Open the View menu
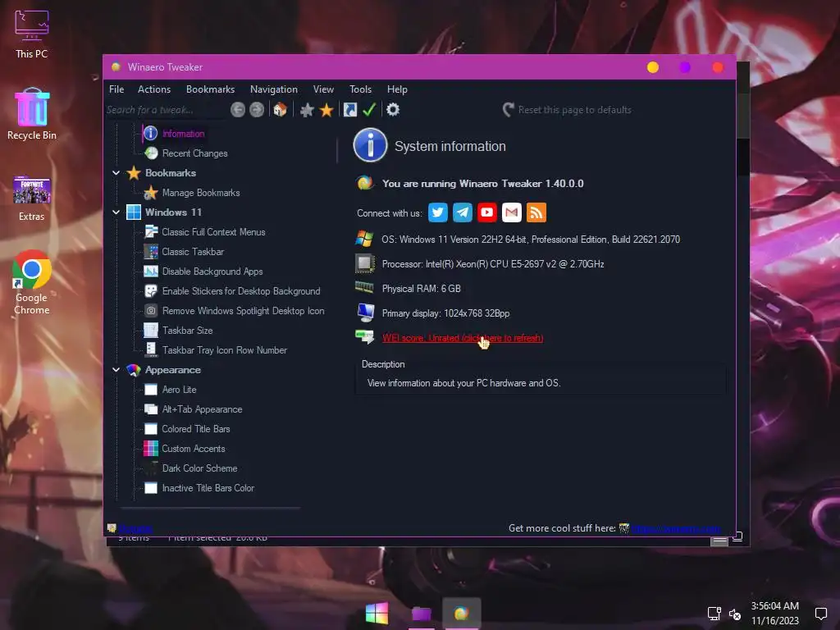The width and height of the screenshot is (840, 630). click(x=323, y=89)
